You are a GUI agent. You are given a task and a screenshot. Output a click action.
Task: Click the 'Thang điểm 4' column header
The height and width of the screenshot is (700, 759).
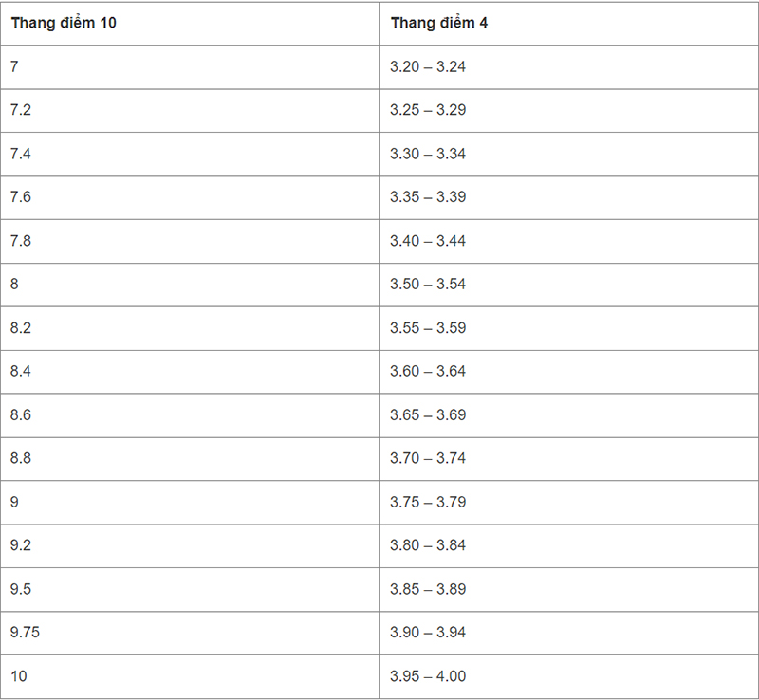tap(568, 24)
